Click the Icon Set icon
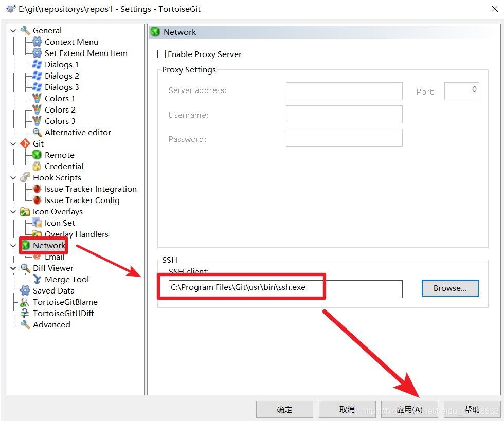Image resolution: width=504 pixels, height=421 pixels. click(x=37, y=223)
